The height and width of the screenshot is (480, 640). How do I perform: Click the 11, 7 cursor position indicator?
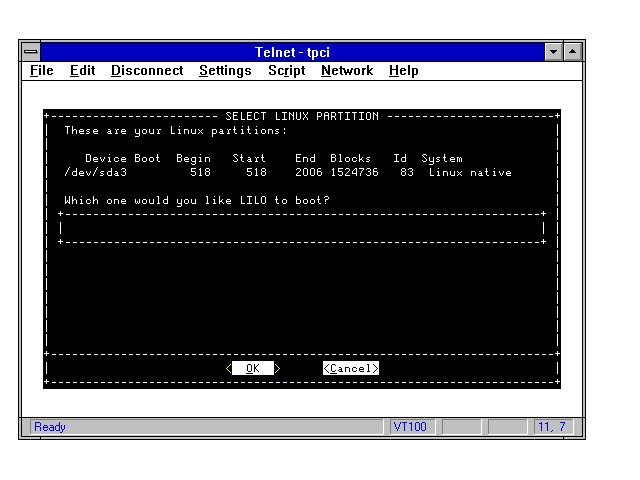(552, 427)
